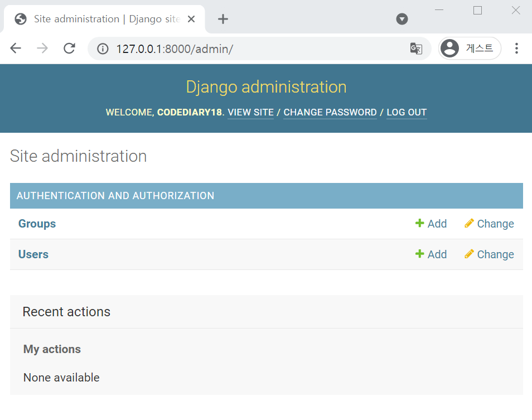
Task: Open the Django administration header link
Action: (266, 87)
